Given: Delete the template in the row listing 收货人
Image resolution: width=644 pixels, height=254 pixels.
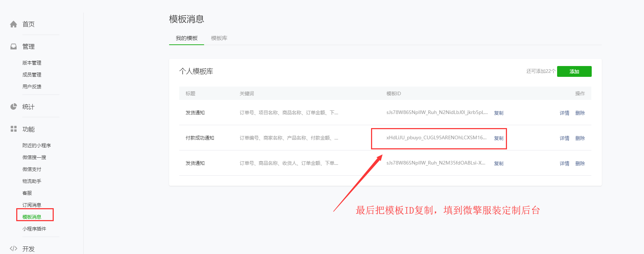Looking at the screenshot, I should (580, 163).
